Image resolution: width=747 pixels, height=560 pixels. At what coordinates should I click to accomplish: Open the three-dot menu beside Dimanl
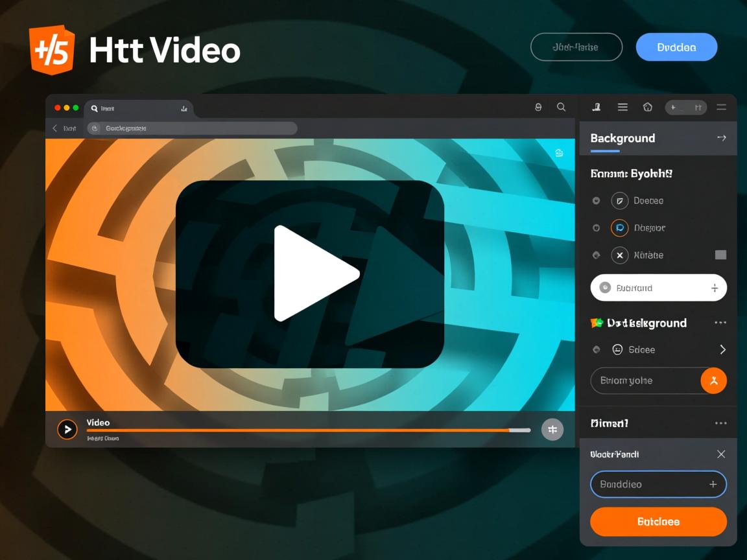click(720, 423)
